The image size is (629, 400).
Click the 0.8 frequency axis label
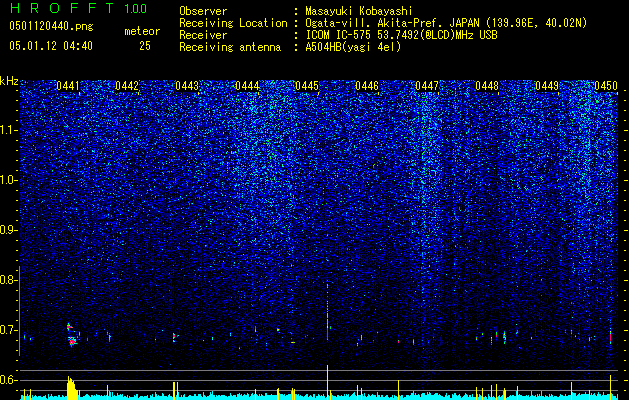click(8, 280)
